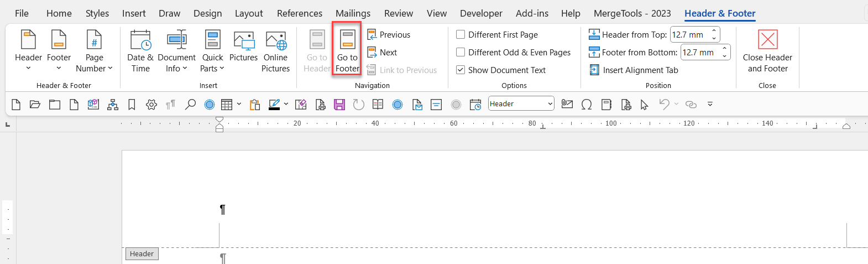
Task: Open the Header dropdown in the ribbon
Action: (x=28, y=51)
